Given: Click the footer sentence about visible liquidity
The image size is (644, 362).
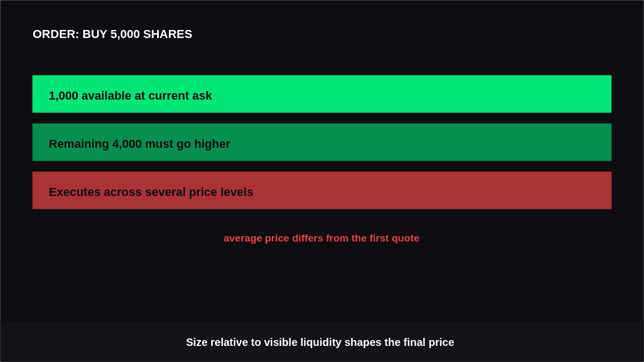Looking at the screenshot, I should (x=320, y=342).
